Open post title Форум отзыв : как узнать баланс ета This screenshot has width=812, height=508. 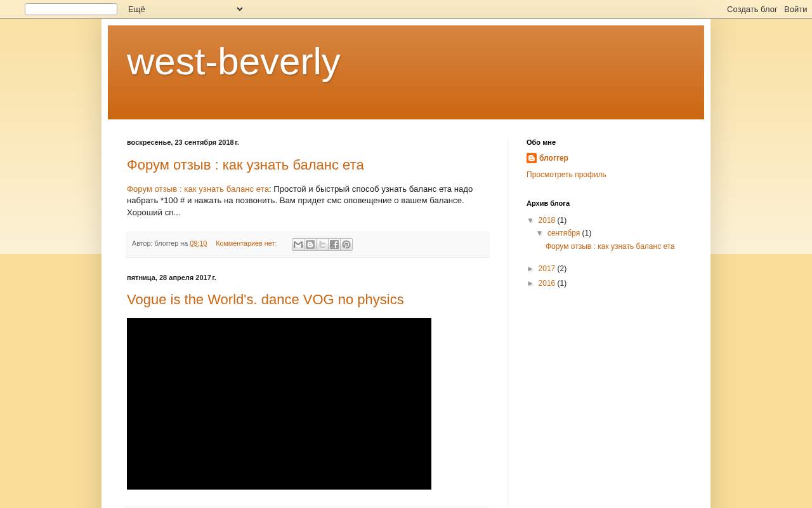coord(246,165)
